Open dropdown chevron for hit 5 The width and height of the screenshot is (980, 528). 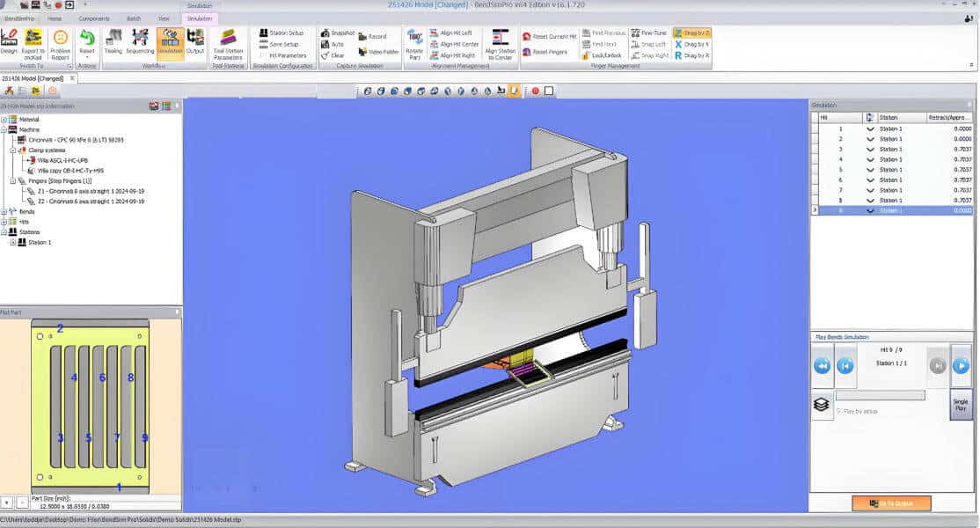(x=870, y=170)
